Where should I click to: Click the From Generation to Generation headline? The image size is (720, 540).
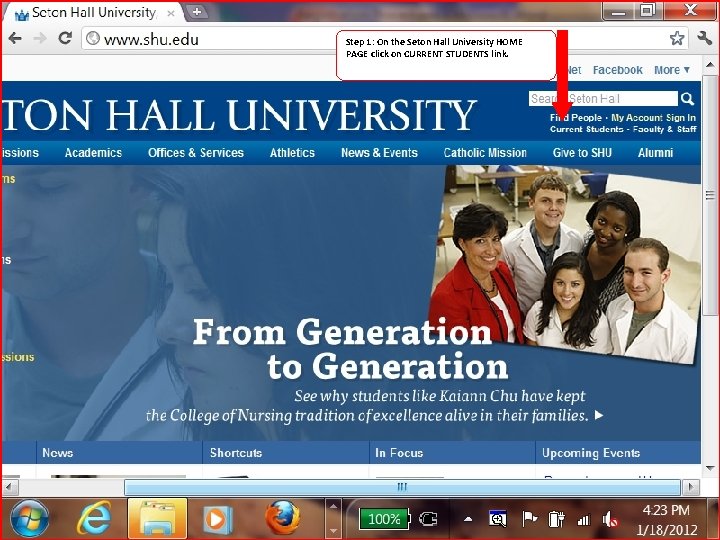[x=350, y=349]
